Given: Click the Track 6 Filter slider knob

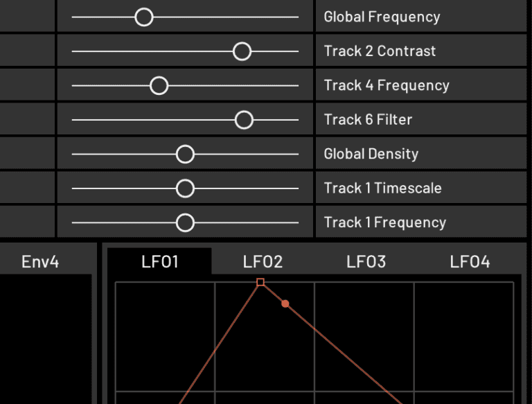Looking at the screenshot, I should (x=244, y=120).
